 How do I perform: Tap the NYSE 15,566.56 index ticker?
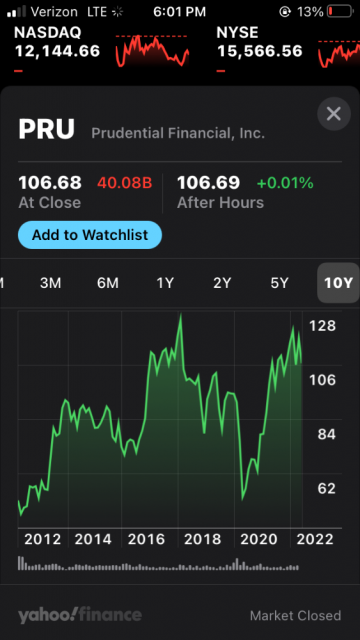point(260,42)
